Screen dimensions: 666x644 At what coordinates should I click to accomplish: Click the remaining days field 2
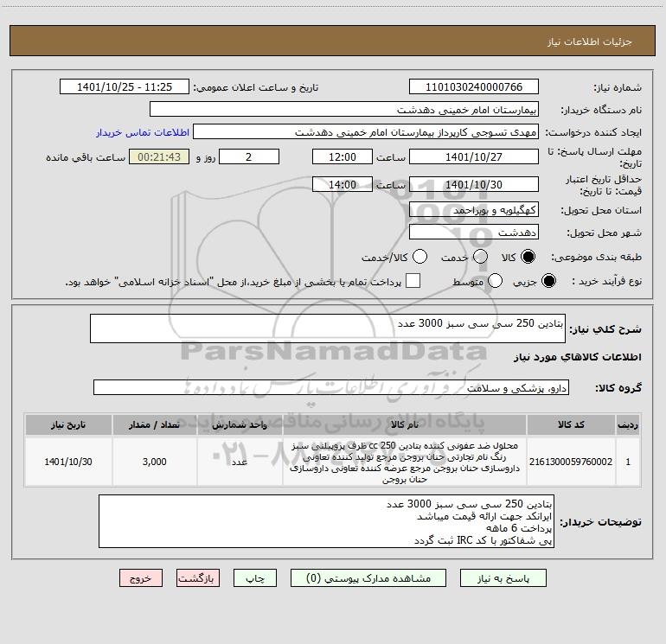point(249,156)
